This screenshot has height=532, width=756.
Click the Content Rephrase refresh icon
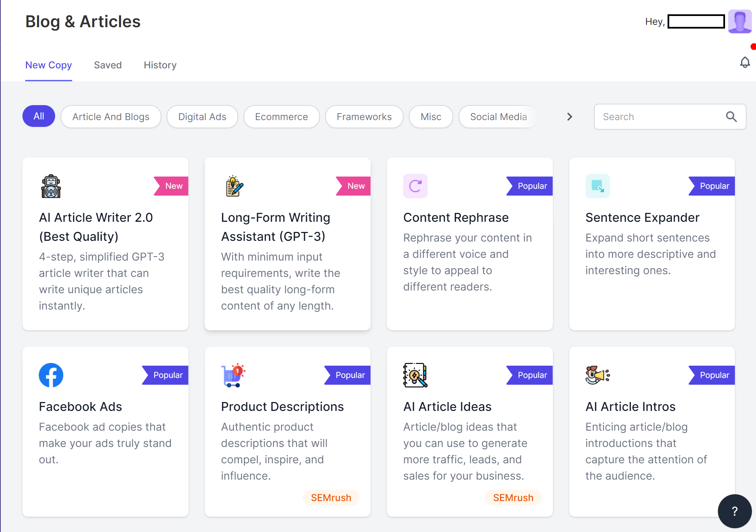415,186
